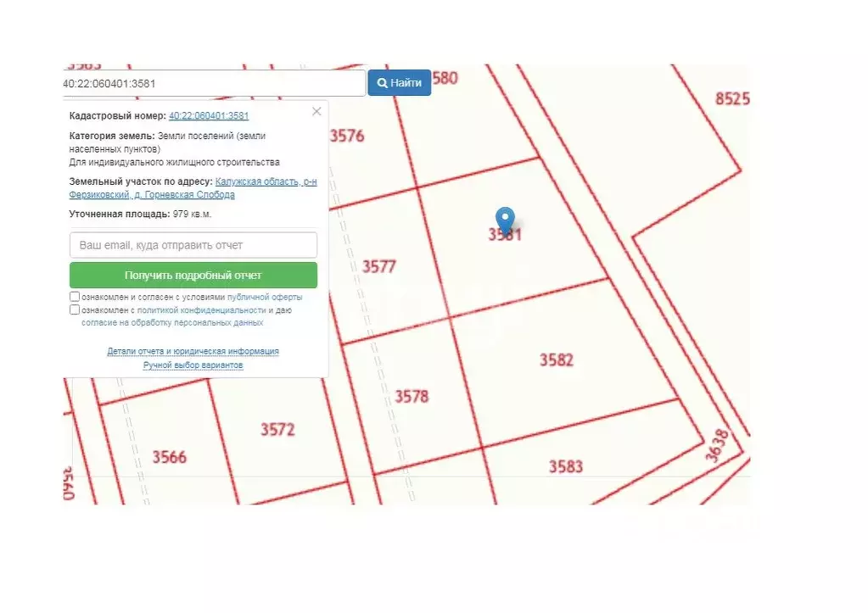Viewport: 868px width, 613px height.
Task: Check the personal data processing consent checkbox
Action: tap(76, 309)
